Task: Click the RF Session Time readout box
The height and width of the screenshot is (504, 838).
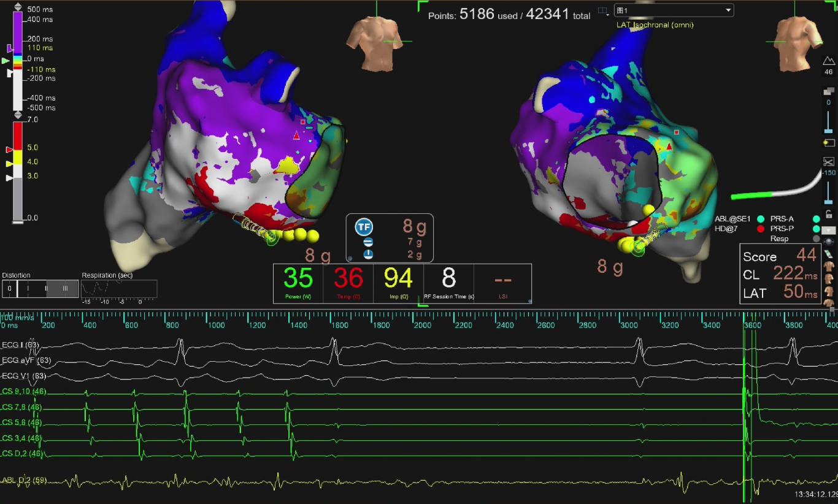Action: click(x=448, y=283)
